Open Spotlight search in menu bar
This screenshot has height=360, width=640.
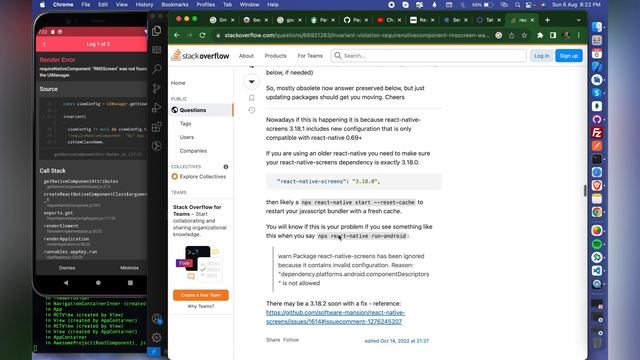coord(517,5)
